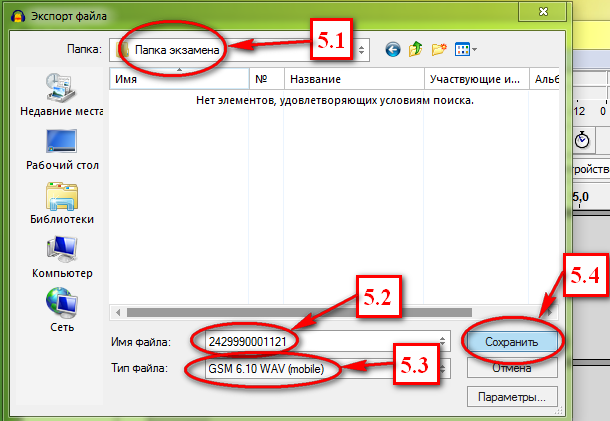
Task: Create a new folder using toolbar icon
Action: click(x=439, y=48)
